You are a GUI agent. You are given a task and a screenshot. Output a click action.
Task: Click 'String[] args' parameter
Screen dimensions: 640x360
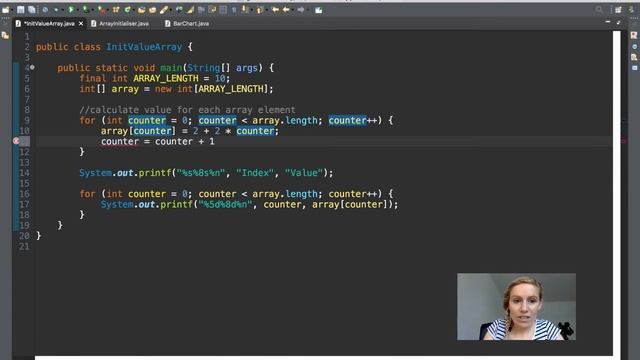(x=222, y=68)
